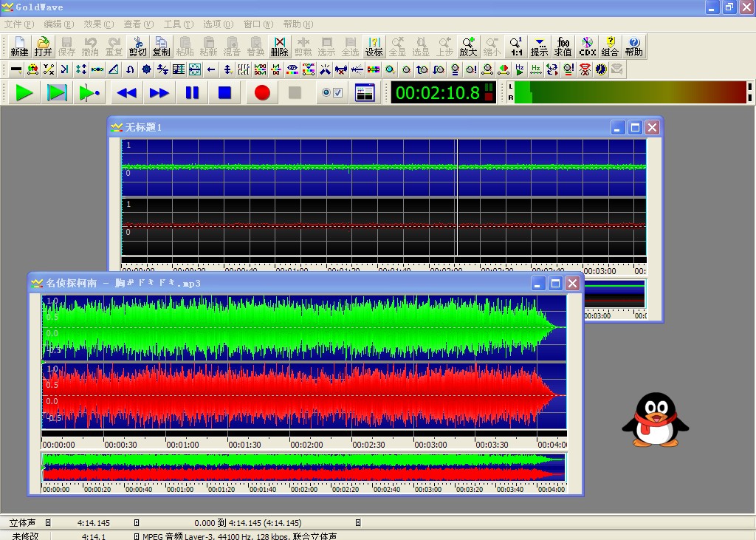Click the 组合 toolbar icon
Viewport: 756px width, 540px height.
click(x=610, y=47)
